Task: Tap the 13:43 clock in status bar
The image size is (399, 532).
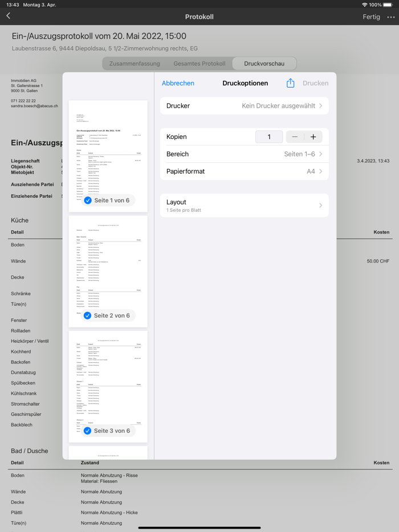Action: click(x=13, y=5)
